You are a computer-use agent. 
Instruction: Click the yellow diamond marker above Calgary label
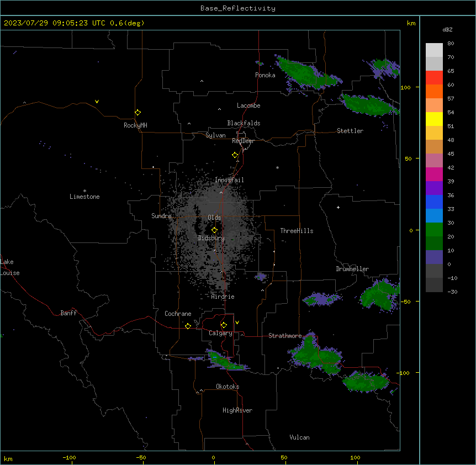(x=224, y=325)
